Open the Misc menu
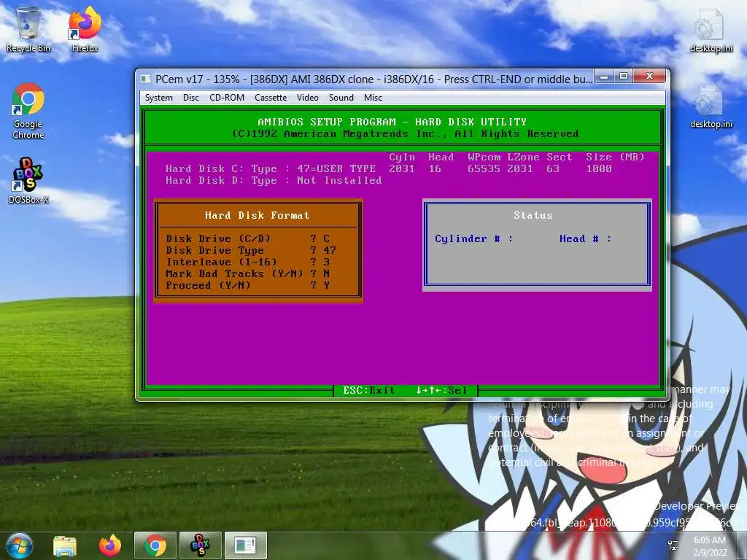Viewport: 747px width, 560px height. coord(373,98)
